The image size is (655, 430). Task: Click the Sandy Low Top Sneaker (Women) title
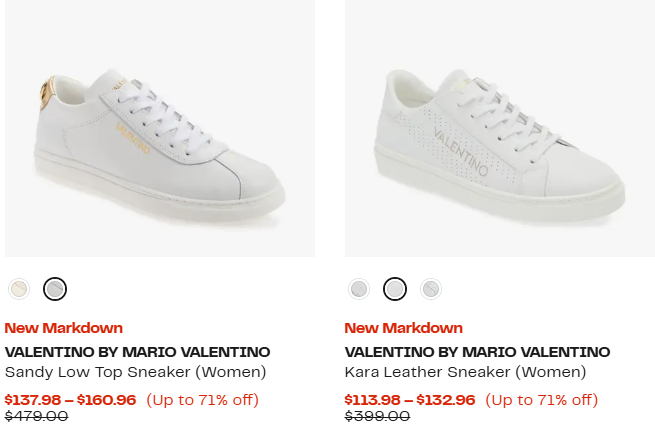(x=135, y=372)
